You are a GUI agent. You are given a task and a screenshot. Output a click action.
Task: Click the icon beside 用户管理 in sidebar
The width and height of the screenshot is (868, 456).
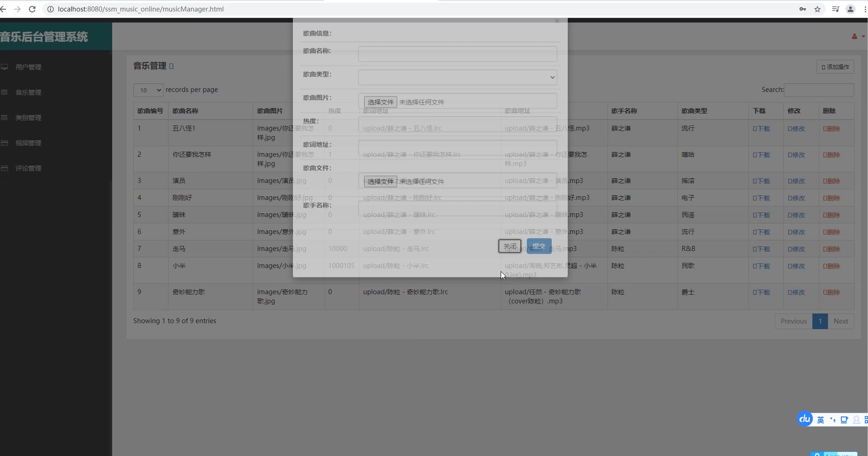pos(5,67)
